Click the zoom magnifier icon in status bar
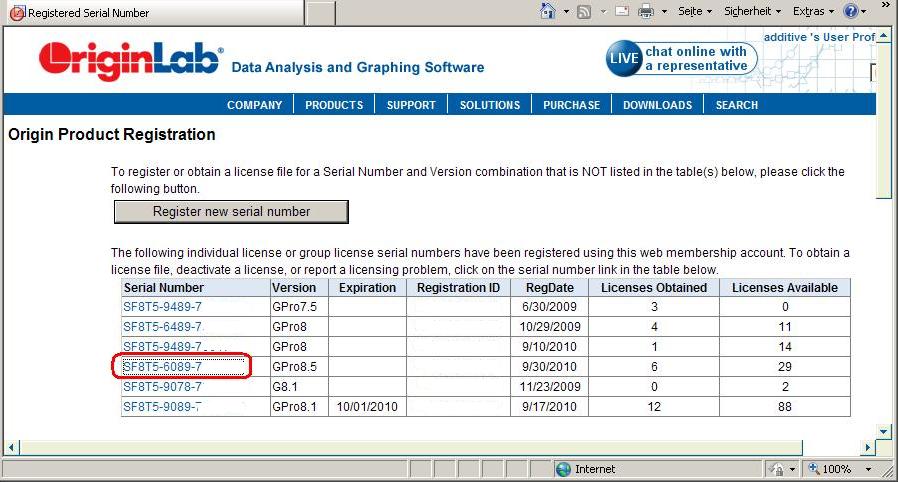The height and width of the screenshot is (482, 898). [x=813, y=469]
